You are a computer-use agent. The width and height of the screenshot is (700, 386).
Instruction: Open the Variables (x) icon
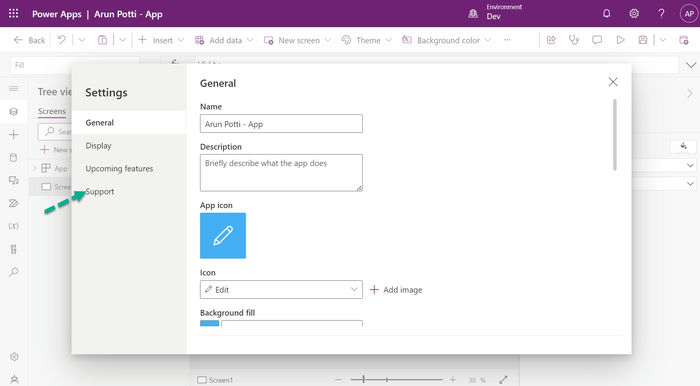click(14, 226)
